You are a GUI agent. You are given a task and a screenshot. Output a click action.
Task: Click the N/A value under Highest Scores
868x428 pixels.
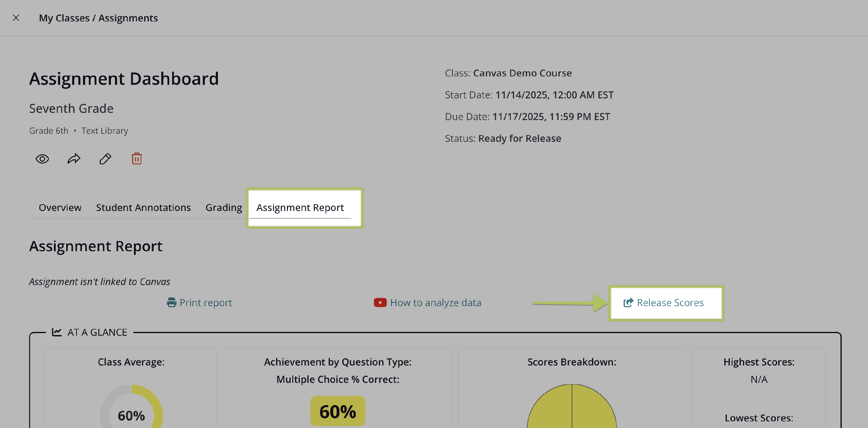click(759, 379)
